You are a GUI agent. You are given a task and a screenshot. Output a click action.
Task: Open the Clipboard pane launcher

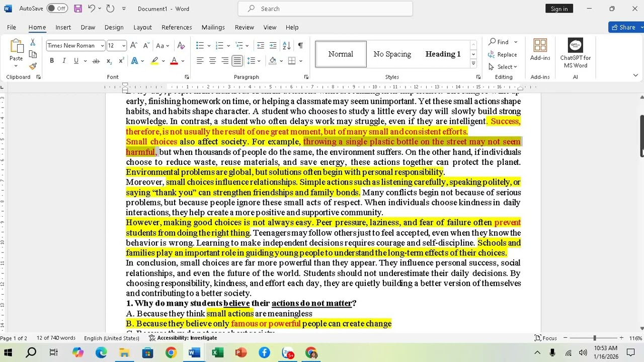[38, 77]
